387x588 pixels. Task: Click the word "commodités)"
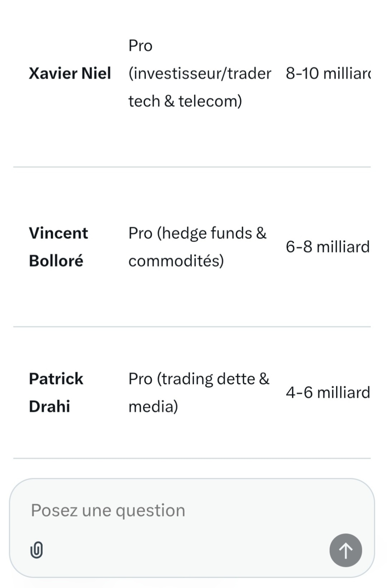coord(176,261)
